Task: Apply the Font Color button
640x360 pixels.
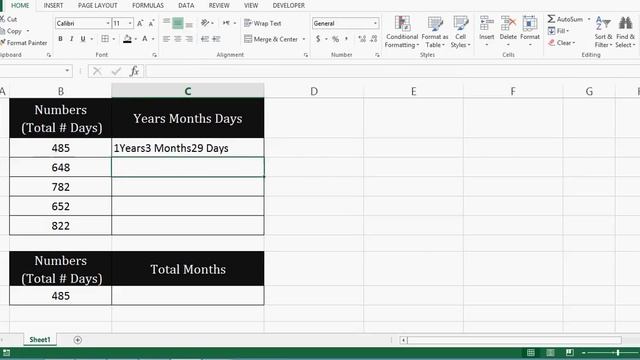Action: (x=145, y=39)
